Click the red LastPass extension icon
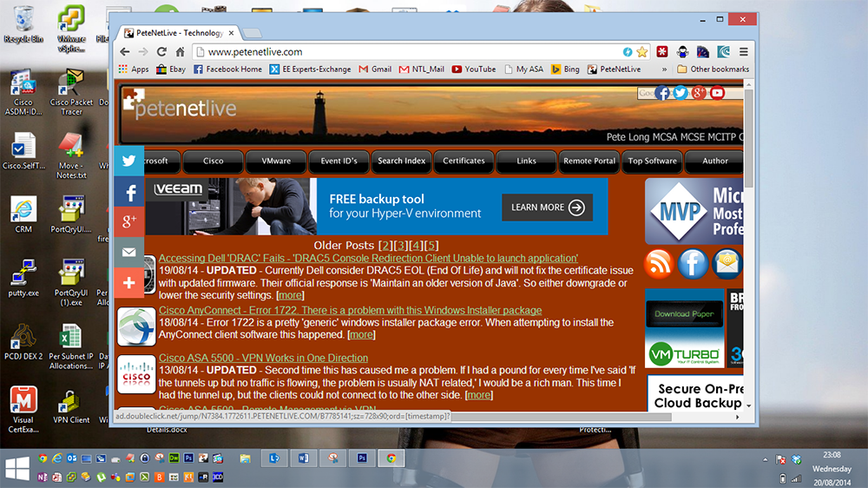 click(662, 51)
